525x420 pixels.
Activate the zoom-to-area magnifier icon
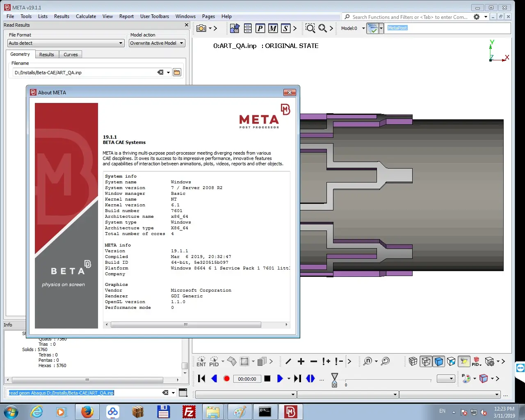310,28
